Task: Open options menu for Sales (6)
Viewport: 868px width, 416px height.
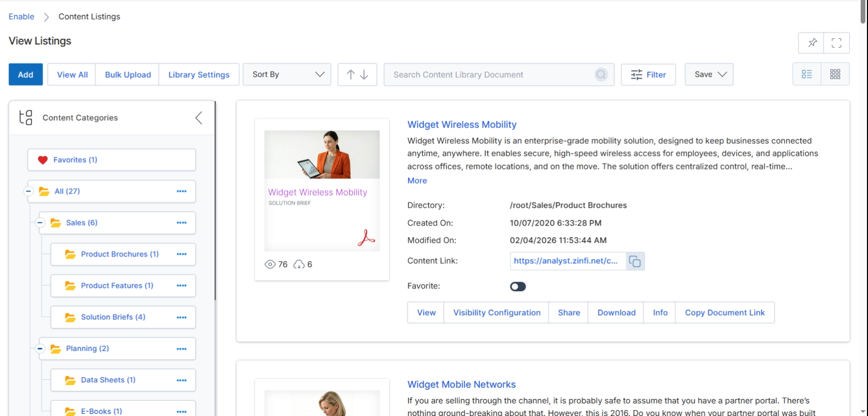Action: (181, 223)
